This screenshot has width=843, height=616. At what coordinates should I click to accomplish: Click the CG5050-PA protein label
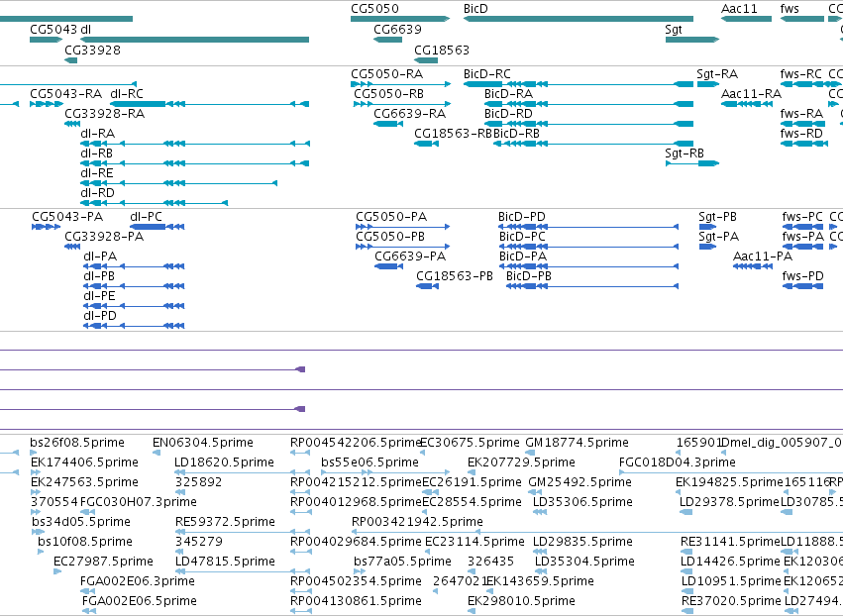point(391,217)
